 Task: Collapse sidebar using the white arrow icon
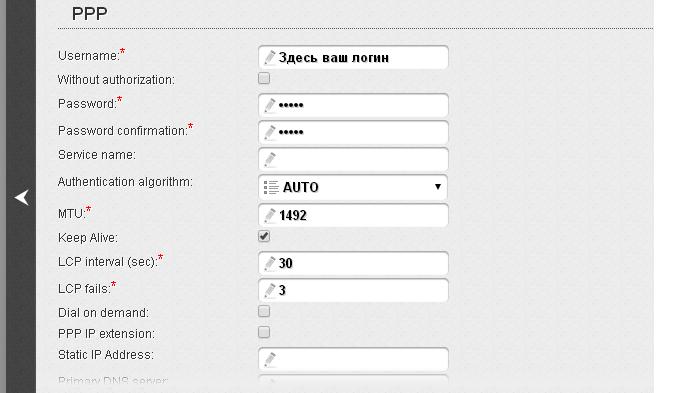point(22,197)
